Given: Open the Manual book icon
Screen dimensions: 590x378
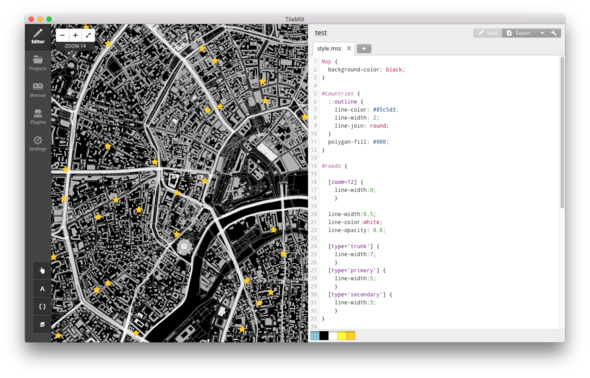Looking at the screenshot, I should (38, 90).
